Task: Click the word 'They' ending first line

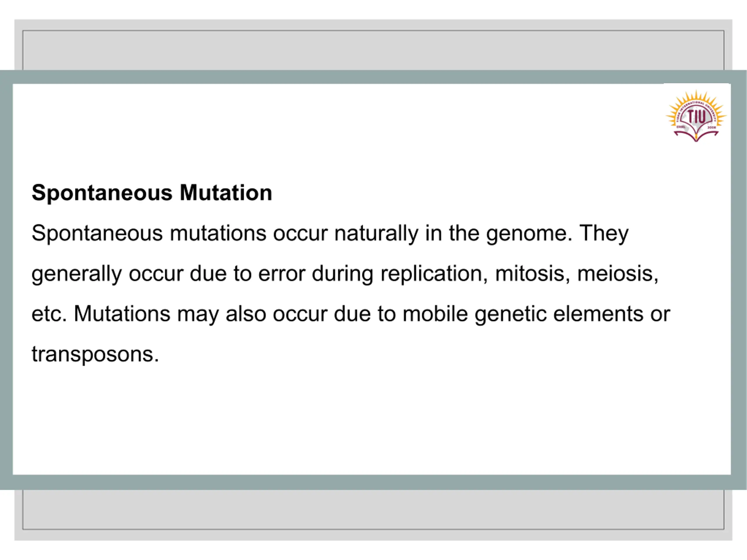Action: pyautogui.click(x=604, y=234)
